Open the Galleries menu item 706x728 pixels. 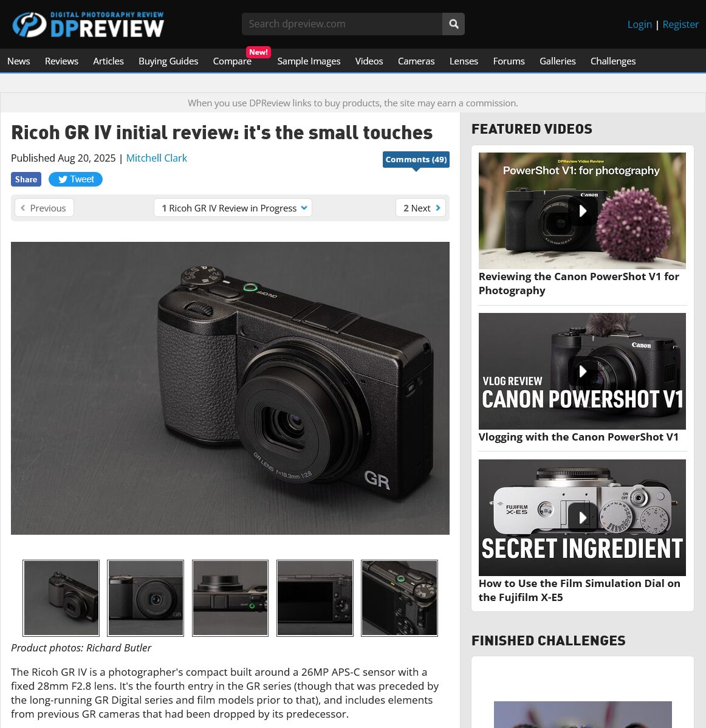tap(558, 61)
